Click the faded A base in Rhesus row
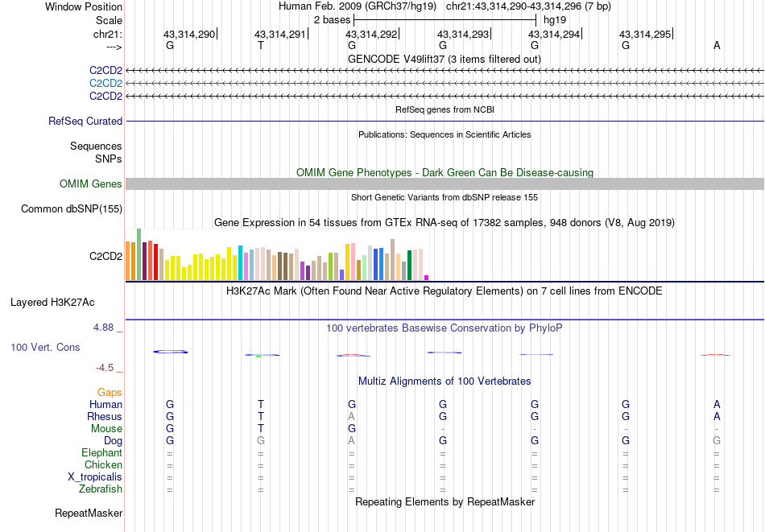 click(x=351, y=417)
